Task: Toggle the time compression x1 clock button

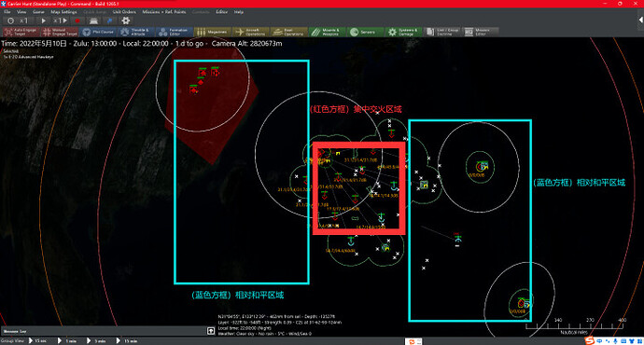Action: coord(17,21)
